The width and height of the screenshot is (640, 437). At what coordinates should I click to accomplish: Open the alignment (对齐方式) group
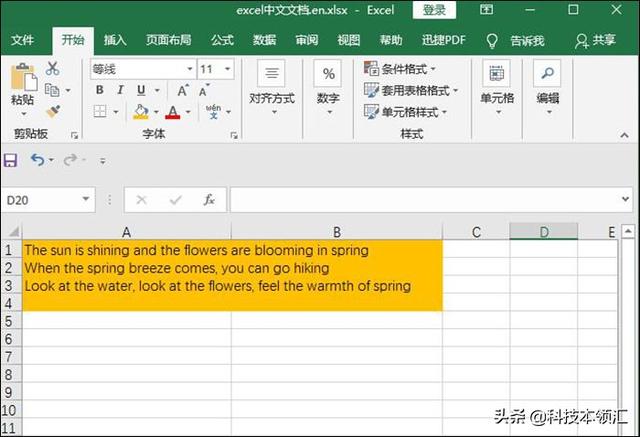[272, 88]
